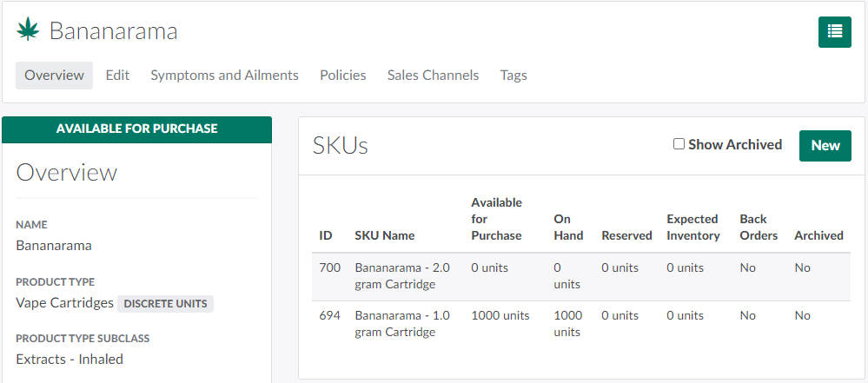The width and height of the screenshot is (868, 383).
Task: Click the Expected Inventory column header
Action: click(692, 227)
